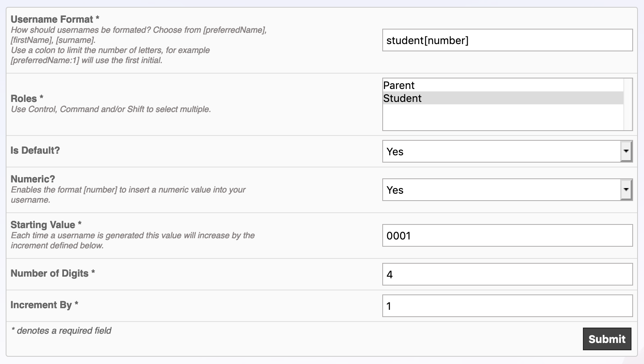Click the Number of Digits input
This screenshot has height=364, width=644.
507,274
